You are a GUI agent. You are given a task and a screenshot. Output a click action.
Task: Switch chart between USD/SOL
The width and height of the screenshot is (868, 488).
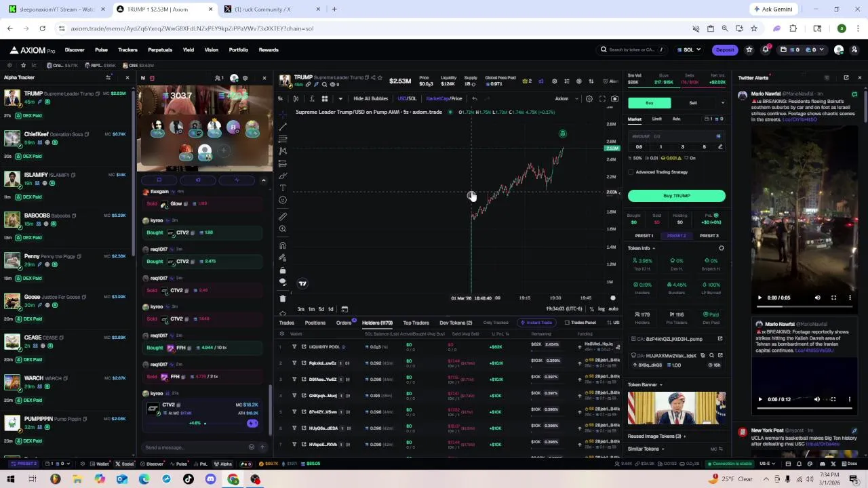pos(407,99)
